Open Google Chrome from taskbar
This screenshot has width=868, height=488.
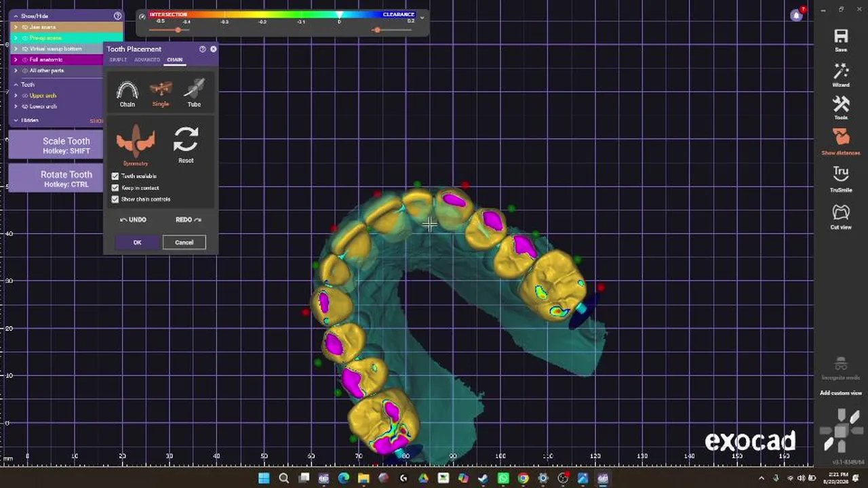coord(523,479)
